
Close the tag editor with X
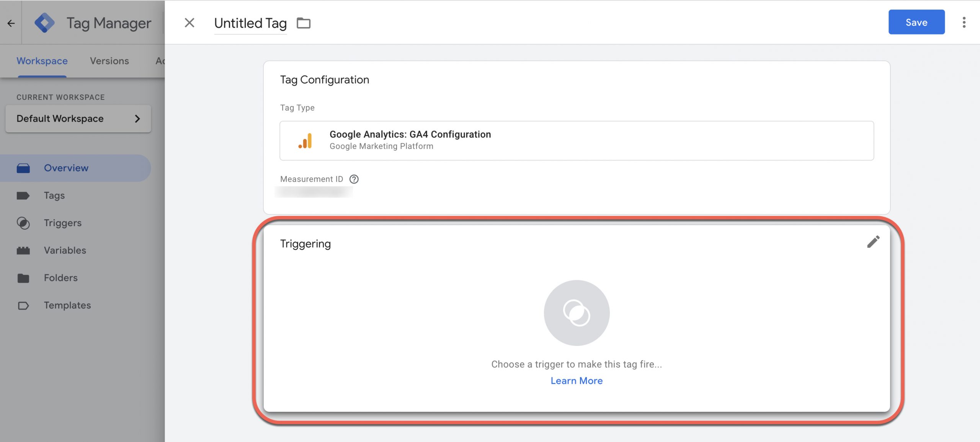pos(189,23)
